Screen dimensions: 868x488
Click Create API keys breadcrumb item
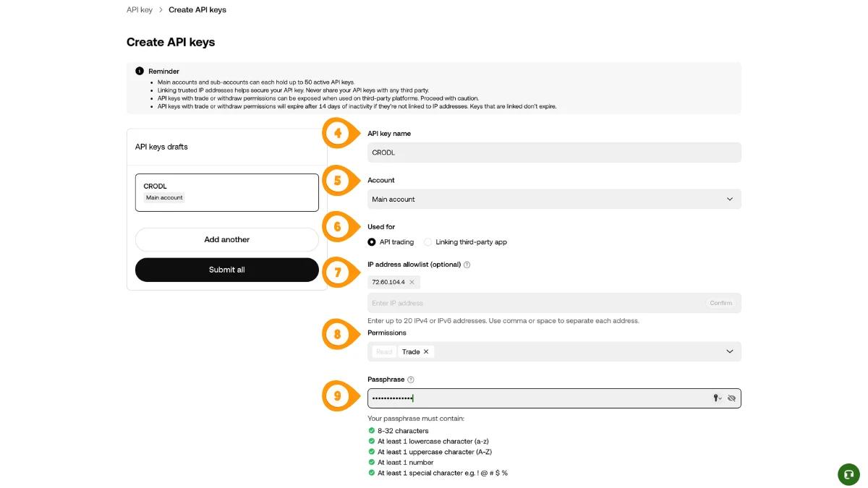pyautogui.click(x=197, y=10)
